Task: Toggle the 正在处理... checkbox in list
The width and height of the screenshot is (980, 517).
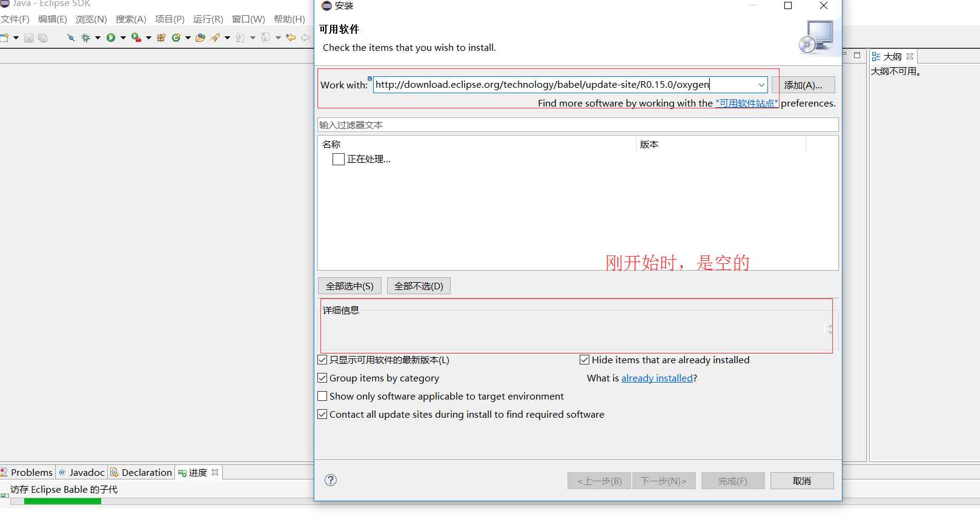Action: point(339,159)
